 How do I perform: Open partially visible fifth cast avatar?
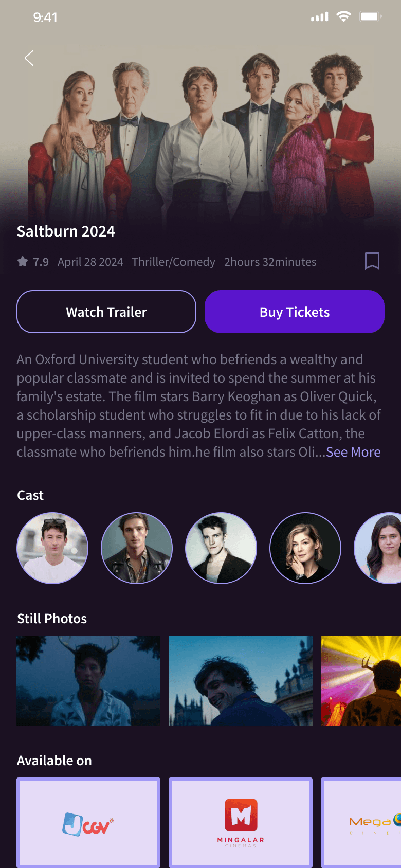(378, 548)
